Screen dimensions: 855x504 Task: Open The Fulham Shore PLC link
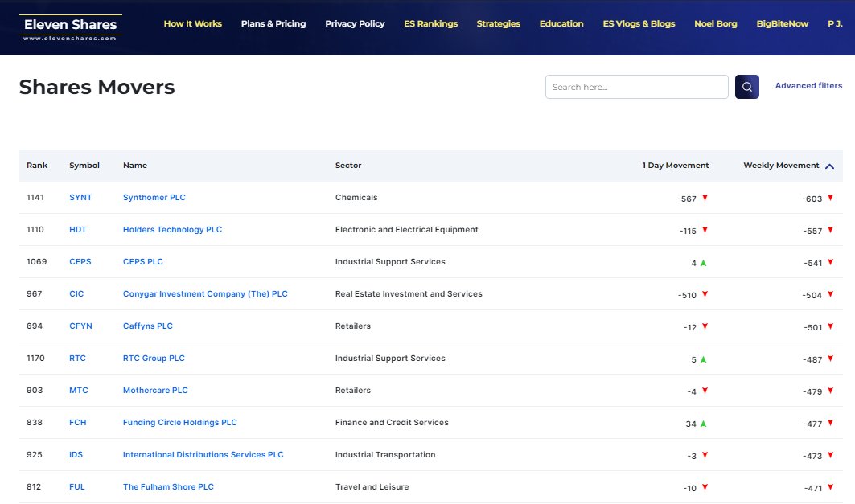[x=168, y=486]
